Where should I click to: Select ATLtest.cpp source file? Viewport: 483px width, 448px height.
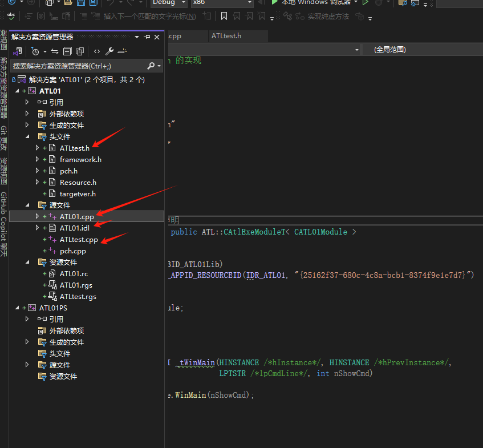coord(79,239)
